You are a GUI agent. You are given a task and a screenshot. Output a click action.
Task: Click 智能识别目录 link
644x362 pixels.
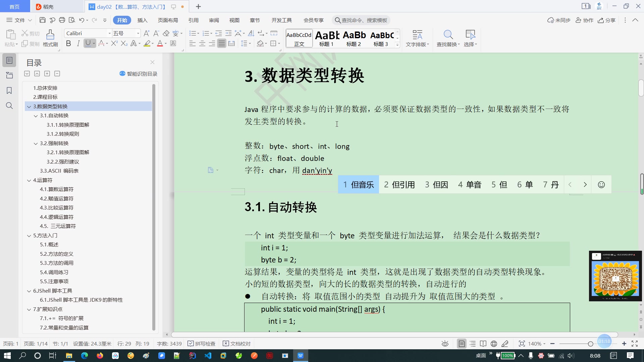click(139, 74)
